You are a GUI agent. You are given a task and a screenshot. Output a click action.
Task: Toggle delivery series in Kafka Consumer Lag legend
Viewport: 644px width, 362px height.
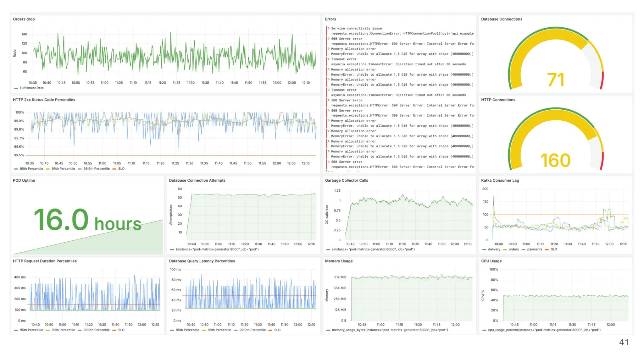tap(494, 249)
